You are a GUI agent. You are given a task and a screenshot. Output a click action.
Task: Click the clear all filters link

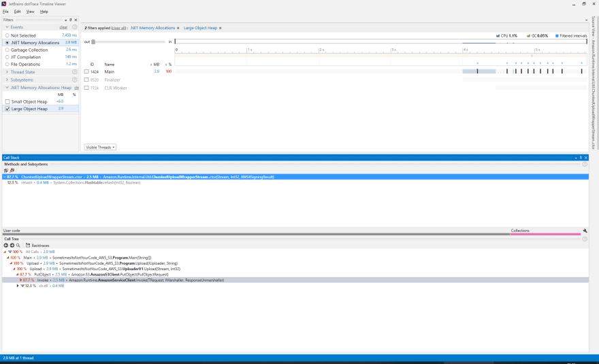point(118,28)
